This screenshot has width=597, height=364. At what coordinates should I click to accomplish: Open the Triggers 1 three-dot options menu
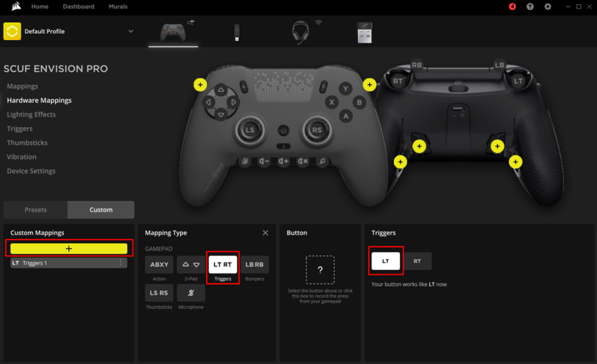pos(121,263)
